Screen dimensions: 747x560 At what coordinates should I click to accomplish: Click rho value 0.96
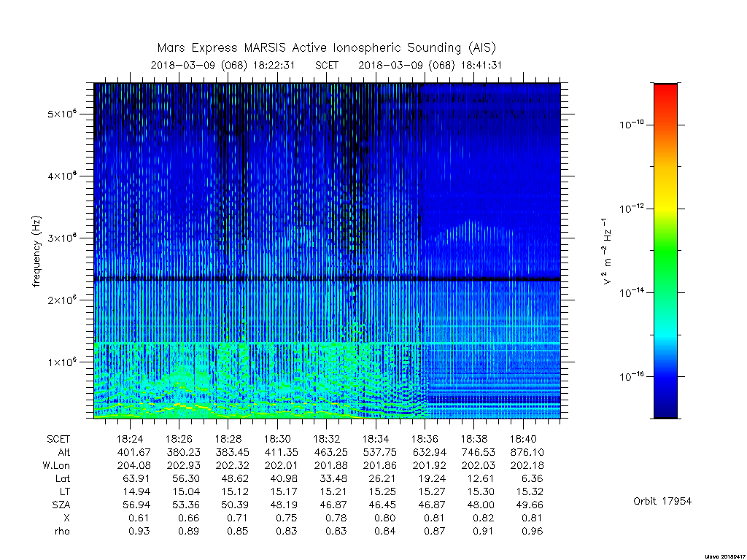tap(532, 531)
